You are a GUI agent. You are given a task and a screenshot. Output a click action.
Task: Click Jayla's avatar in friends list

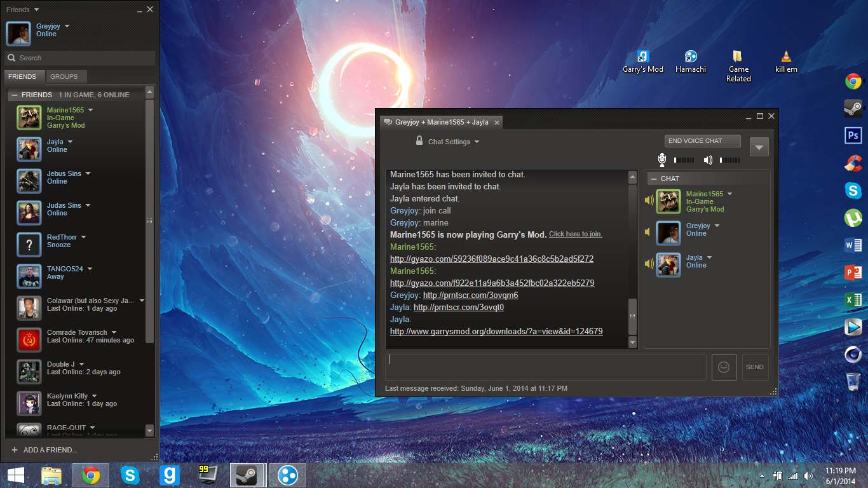[29, 149]
